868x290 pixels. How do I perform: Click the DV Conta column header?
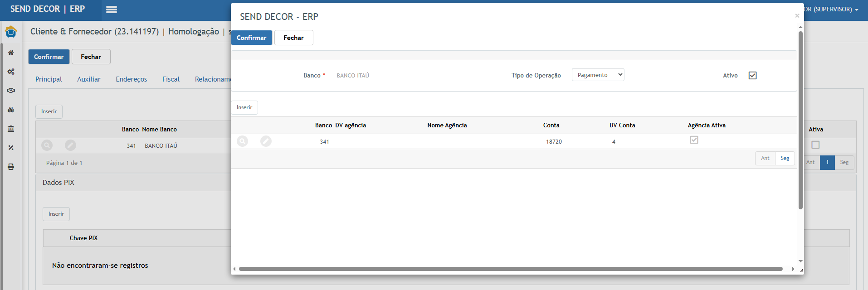(x=622, y=126)
